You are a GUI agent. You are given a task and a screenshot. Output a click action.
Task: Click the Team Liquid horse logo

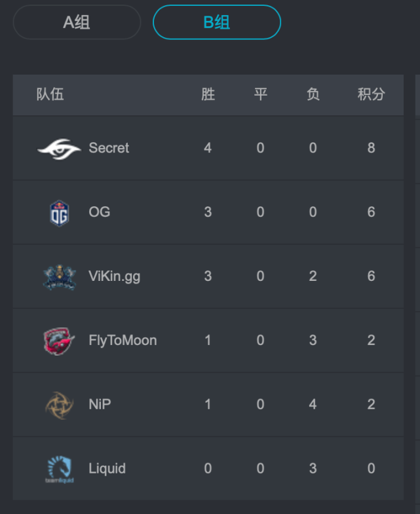pos(60,469)
